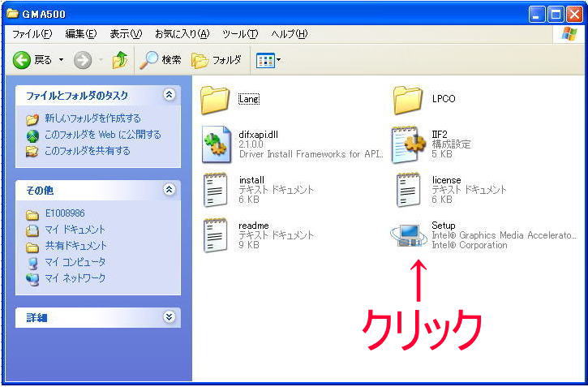This screenshot has height=387, width=588.
Task: Click the My Documents sidebar icon
Action: pyautogui.click(x=32, y=230)
